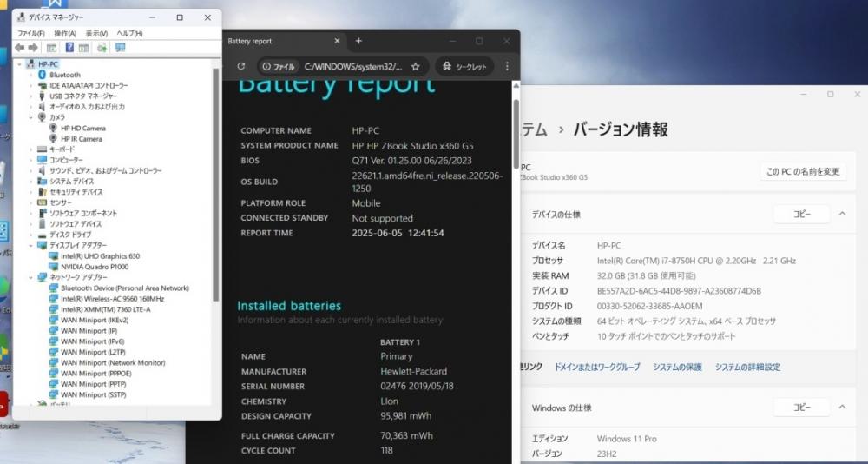868x464 pixels.
Task: Collapse ディスプレイ アダプター category
Action: point(31,245)
